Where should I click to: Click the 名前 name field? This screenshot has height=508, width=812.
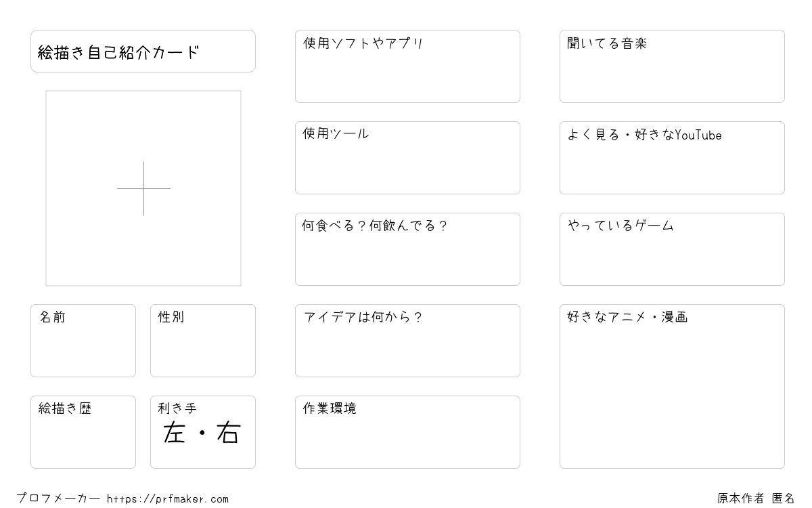[x=83, y=341]
